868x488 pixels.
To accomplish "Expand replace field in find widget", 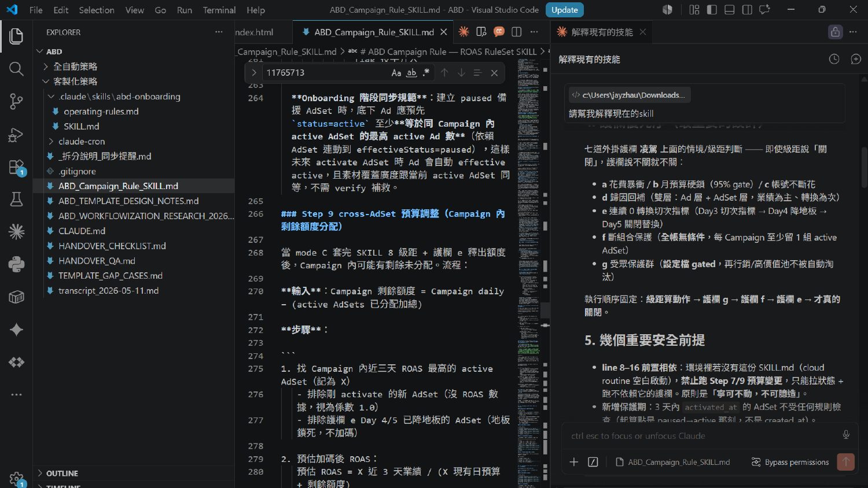I will click(253, 73).
